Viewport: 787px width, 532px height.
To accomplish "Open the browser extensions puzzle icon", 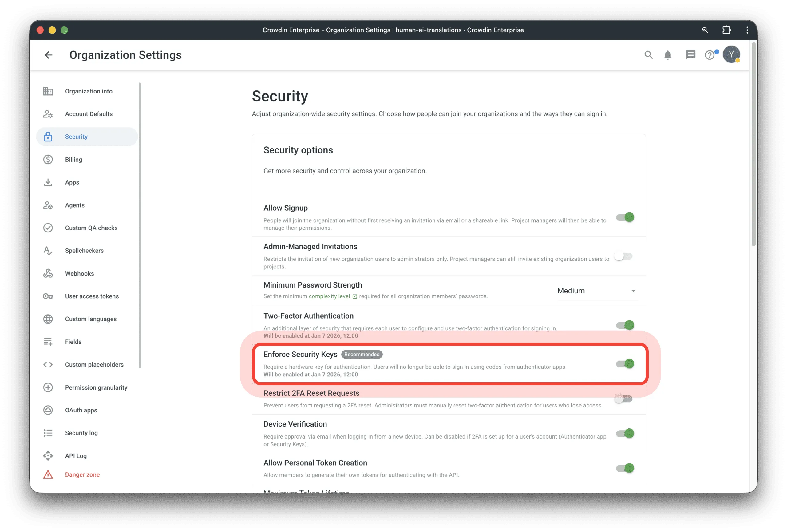I will coord(726,30).
